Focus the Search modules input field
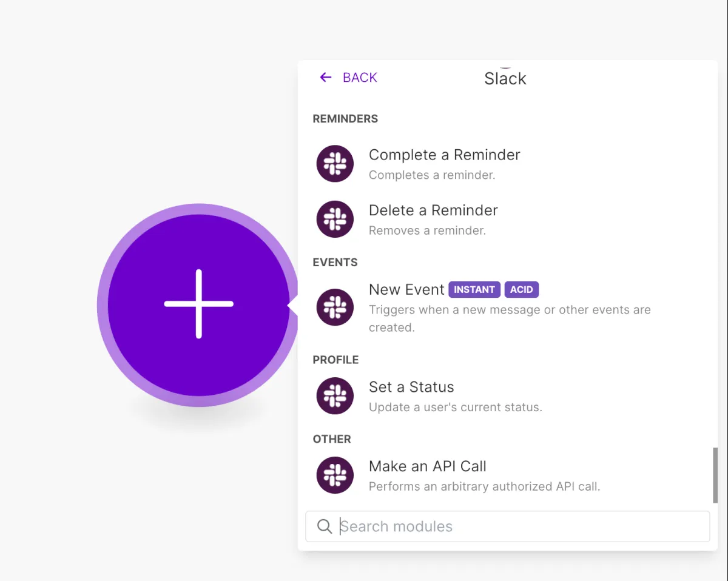Image resolution: width=728 pixels, height=581 pixels. click(507, 526)
